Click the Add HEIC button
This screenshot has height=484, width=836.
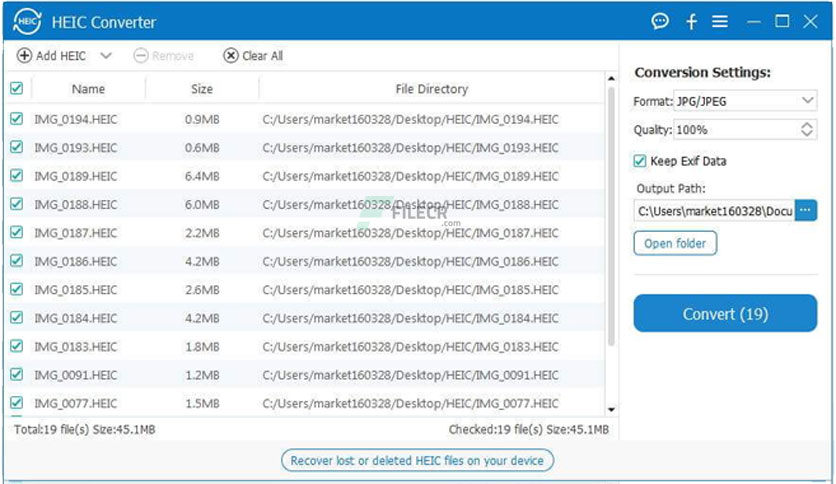pyautogui.click(x=52, y=55)
